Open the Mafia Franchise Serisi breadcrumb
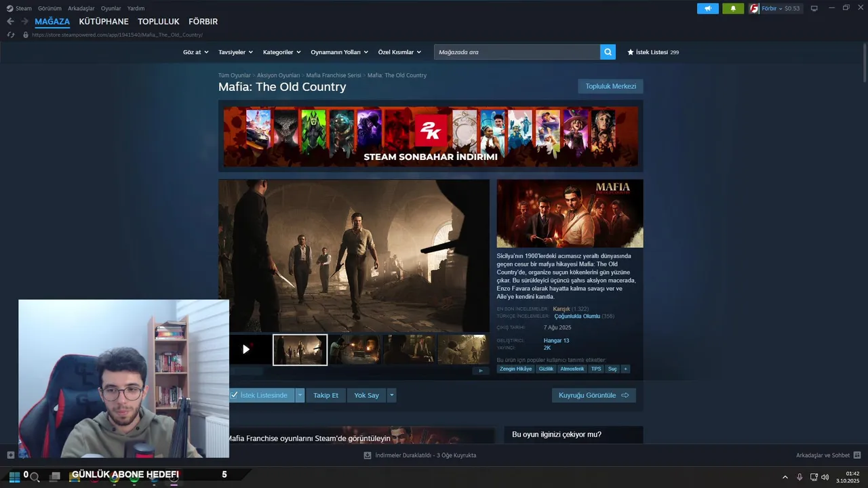This screenshot has width=868, height=488. point(334,75)
